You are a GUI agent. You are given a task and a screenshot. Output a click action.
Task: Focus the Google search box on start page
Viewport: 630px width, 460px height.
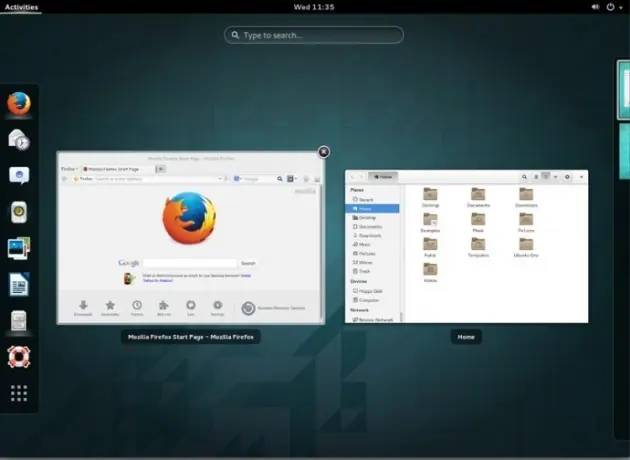pyautogui.click(x=190, y=263)
